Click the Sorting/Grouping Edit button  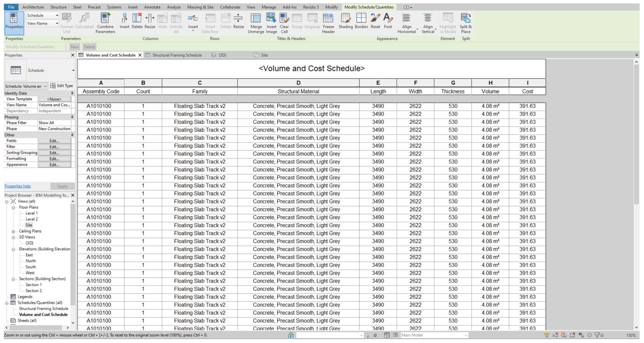54,153
